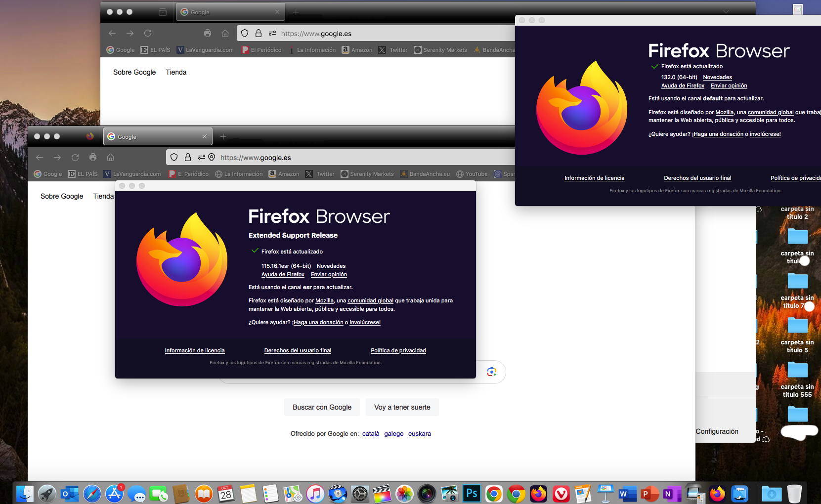
Task: Go back in the front Firefox window
Action: 40,158
